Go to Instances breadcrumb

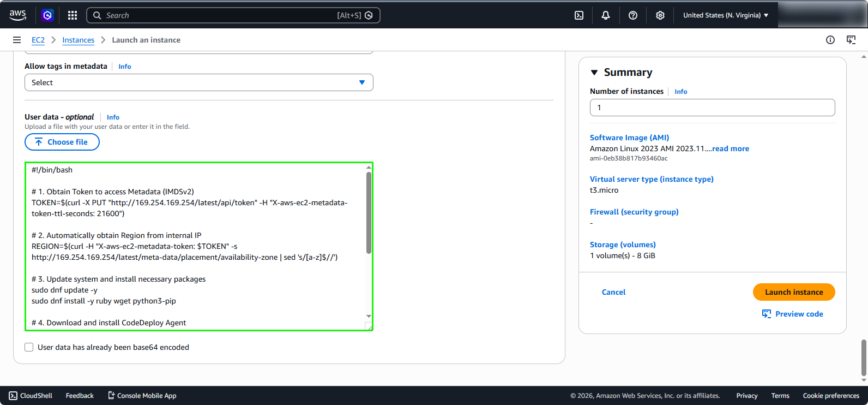click(78, 40)
